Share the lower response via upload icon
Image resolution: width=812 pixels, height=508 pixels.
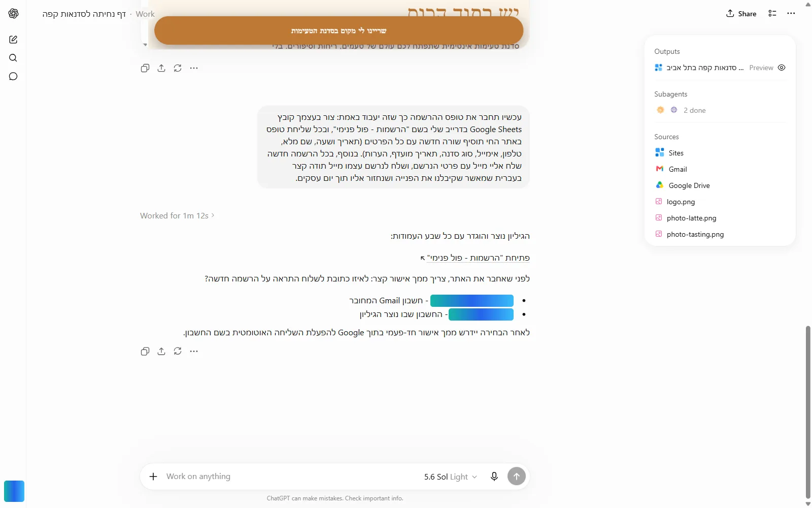pos(161,351)
